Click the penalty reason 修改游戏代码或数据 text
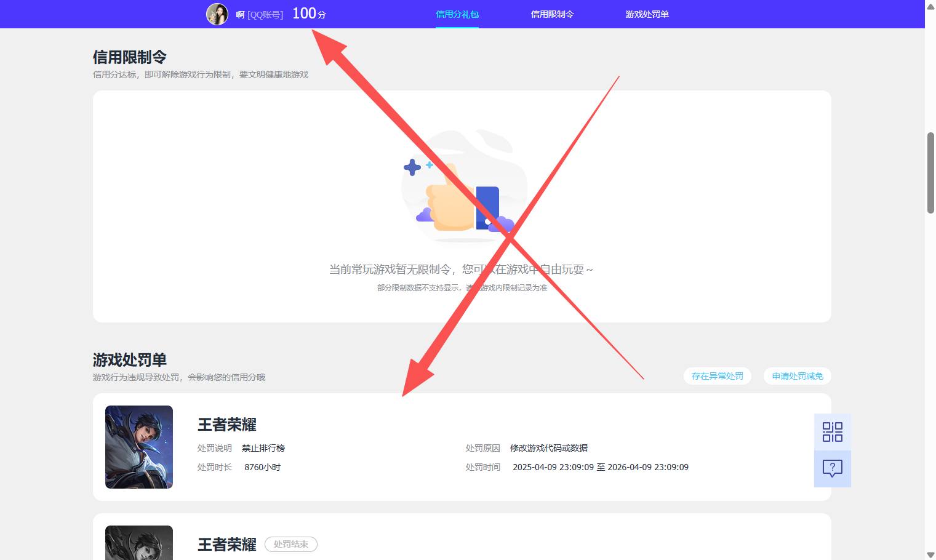Image resolution: width=936 pixels, height=560 pixels. (x=548, y=447)
